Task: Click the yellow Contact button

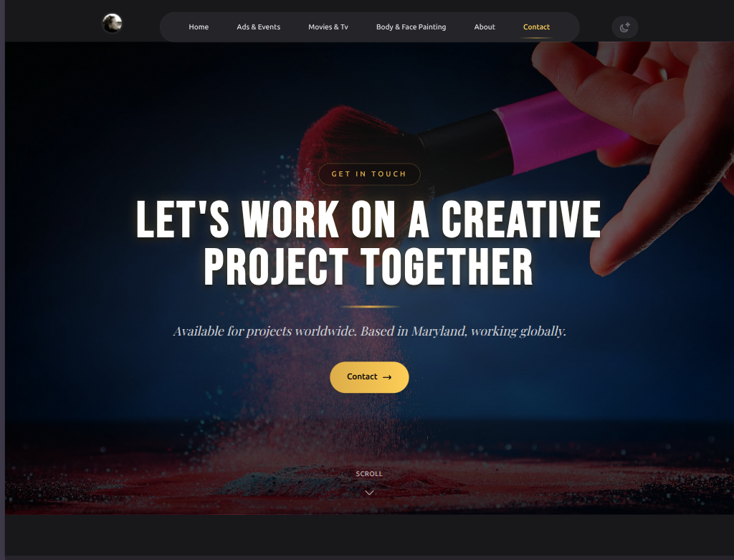Action: pyautogui.click(x=369, y=377)
